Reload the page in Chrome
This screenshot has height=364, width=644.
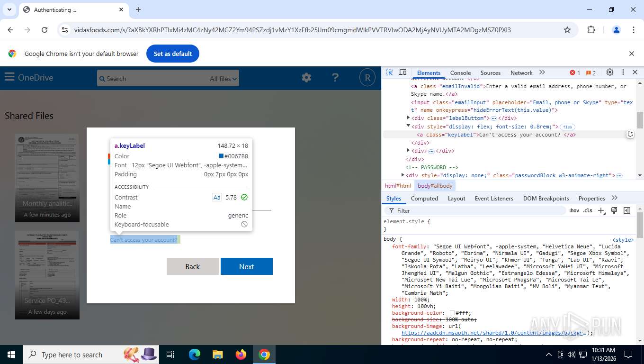click(x=45, y=30)
